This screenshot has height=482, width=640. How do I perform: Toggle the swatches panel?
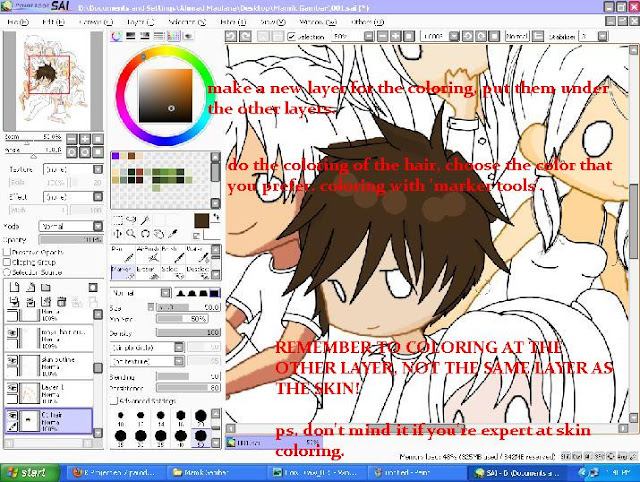coord(173,36)
